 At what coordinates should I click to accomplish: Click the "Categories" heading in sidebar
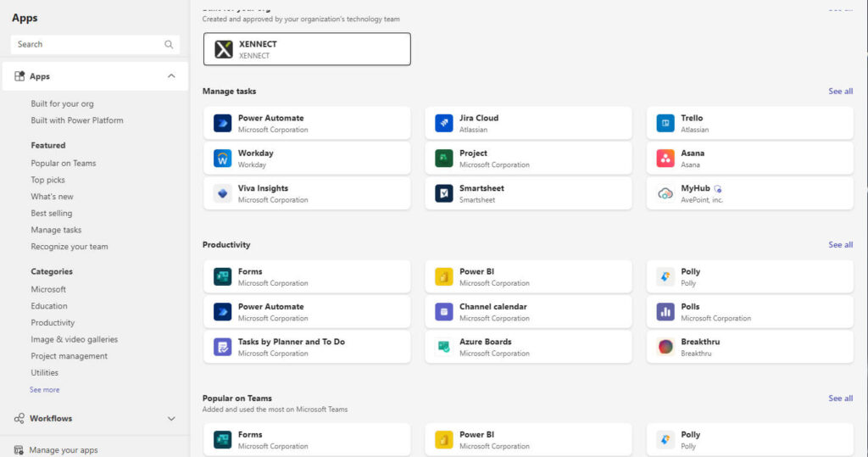click(52, 271)
